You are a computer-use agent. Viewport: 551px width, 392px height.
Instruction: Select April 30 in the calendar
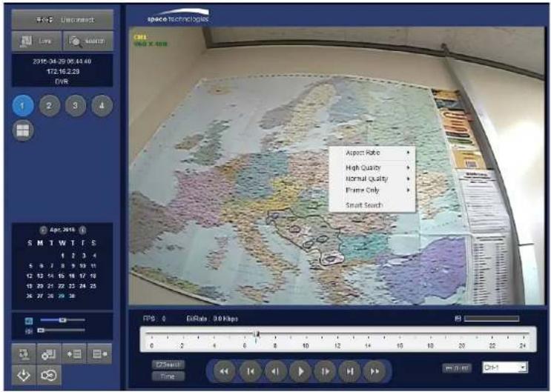point(72,296)
